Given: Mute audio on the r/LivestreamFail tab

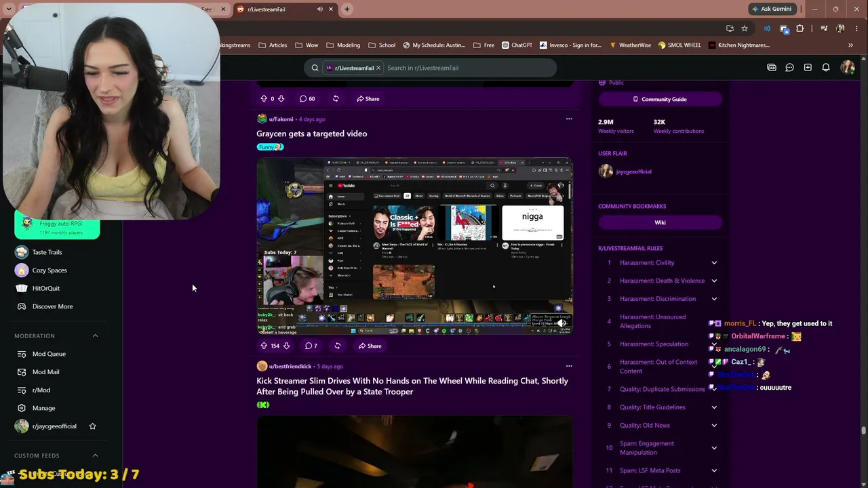Looking at the screenshot, I should 319,9.
